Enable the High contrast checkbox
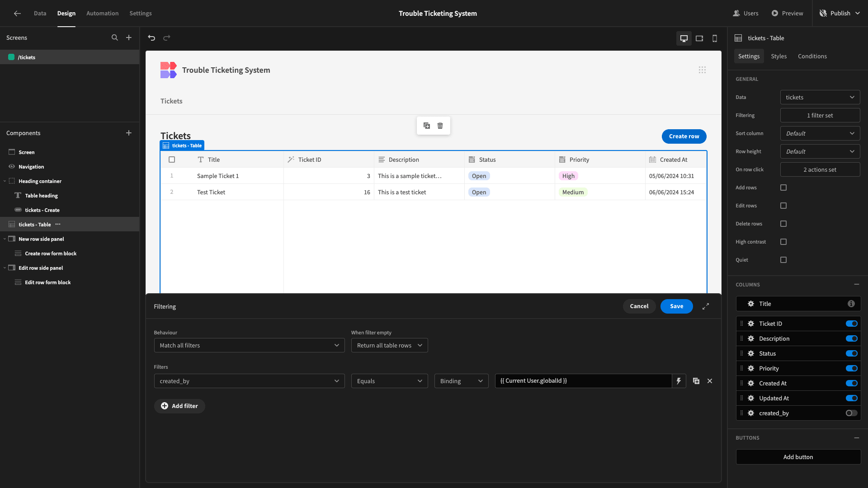This screenshot has height=488, width=868. [x=783, y=242]
